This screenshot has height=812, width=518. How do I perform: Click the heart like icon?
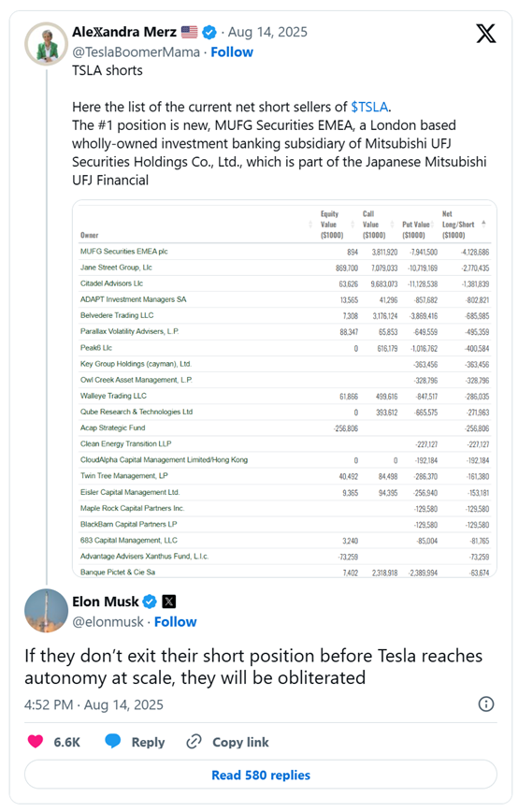[36, 742]
